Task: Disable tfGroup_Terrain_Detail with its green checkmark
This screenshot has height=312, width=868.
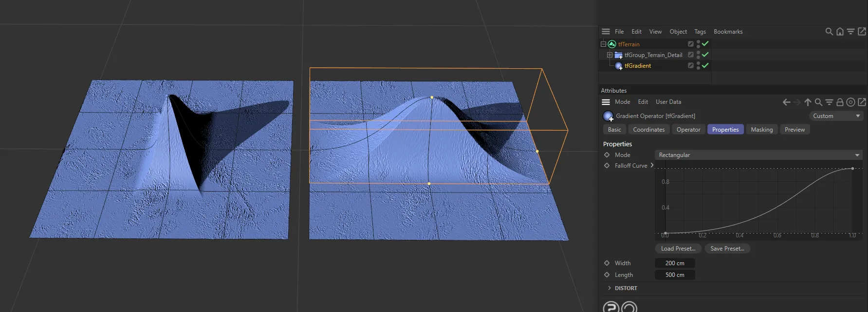Action: point(705,55)
